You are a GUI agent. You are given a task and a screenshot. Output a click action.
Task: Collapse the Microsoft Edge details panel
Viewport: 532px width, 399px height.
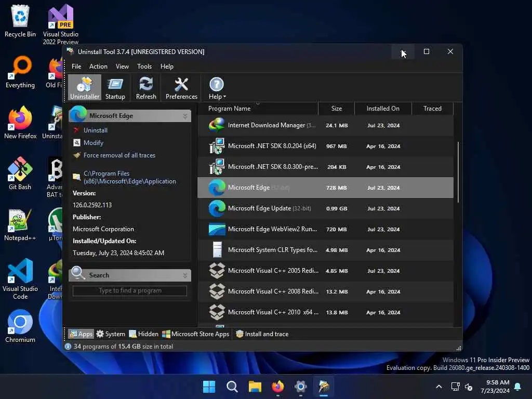coord(185,116)
